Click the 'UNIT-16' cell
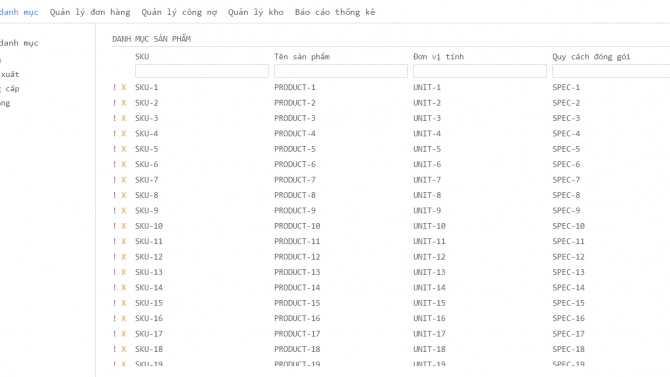The width and height of the screenshot is (670, 377). (429, 318)
